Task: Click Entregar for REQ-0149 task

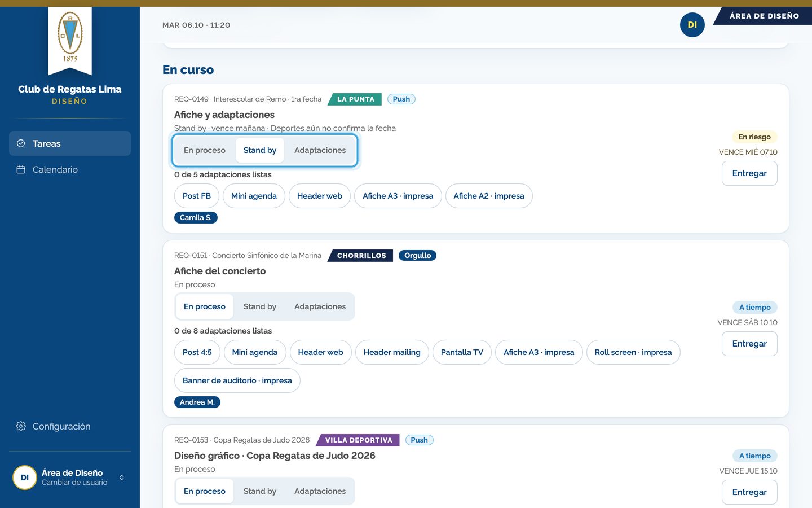Action: 749,173
